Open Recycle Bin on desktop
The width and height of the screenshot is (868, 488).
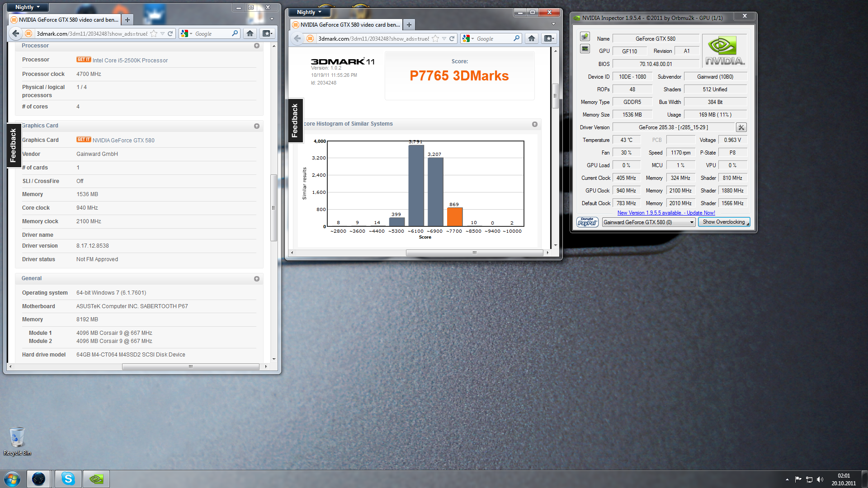pyautogui.click(x=17, y=441)
